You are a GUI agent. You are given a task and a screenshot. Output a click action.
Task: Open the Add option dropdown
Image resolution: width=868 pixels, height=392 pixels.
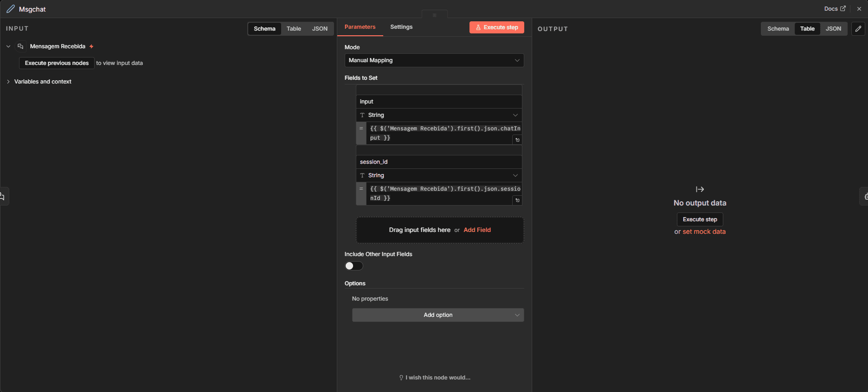[x=437, y=315]
